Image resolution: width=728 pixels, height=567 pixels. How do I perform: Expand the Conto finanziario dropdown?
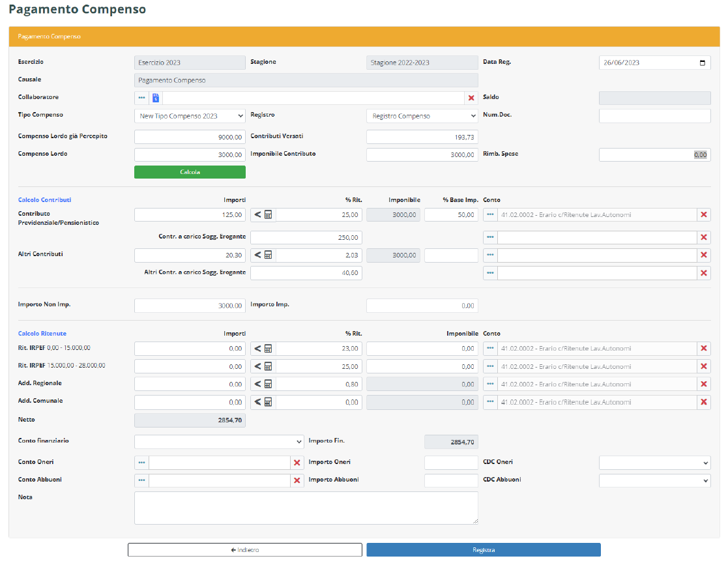pos(219,442)
